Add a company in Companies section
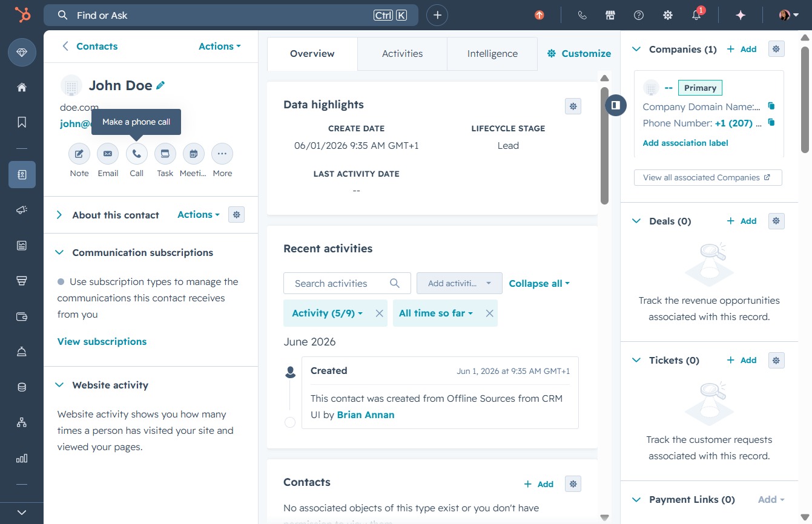812x524 pixels. [x=742, y=49]
